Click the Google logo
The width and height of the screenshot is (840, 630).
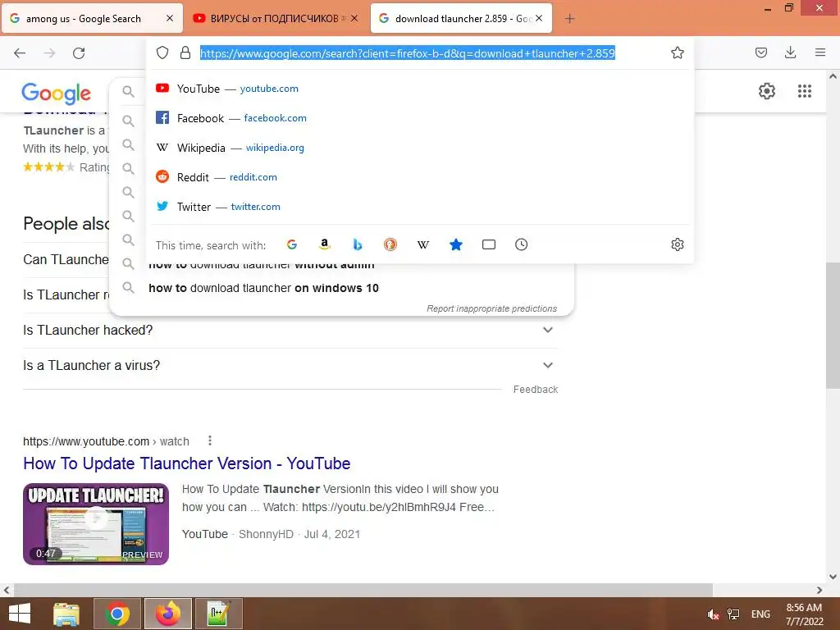(x=57, y=94)
